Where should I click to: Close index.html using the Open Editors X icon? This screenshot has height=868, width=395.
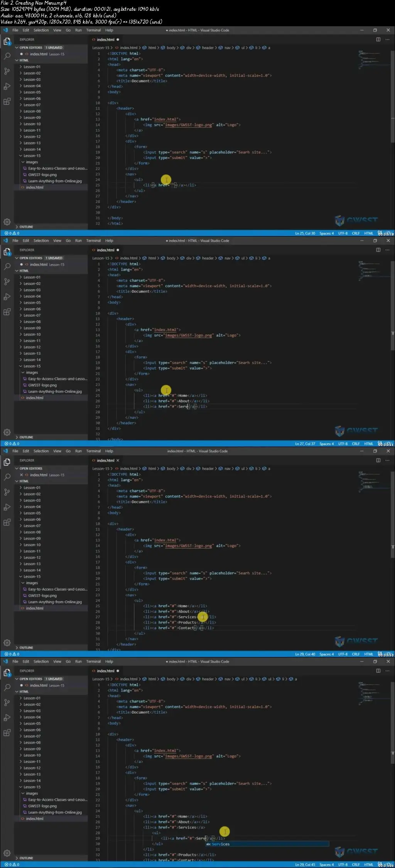click(x=22, y=475)
